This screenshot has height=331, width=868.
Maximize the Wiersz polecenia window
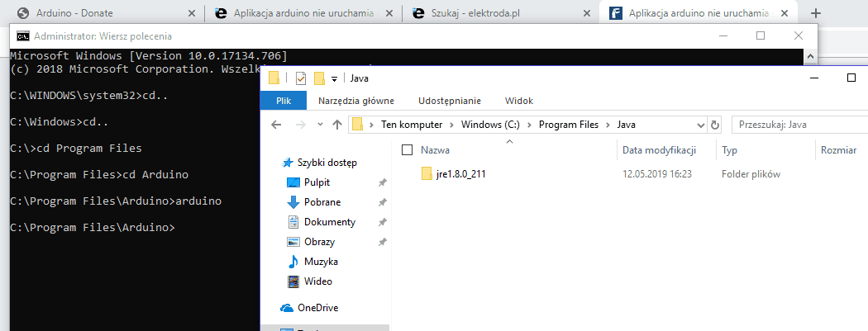pos(761,36)
